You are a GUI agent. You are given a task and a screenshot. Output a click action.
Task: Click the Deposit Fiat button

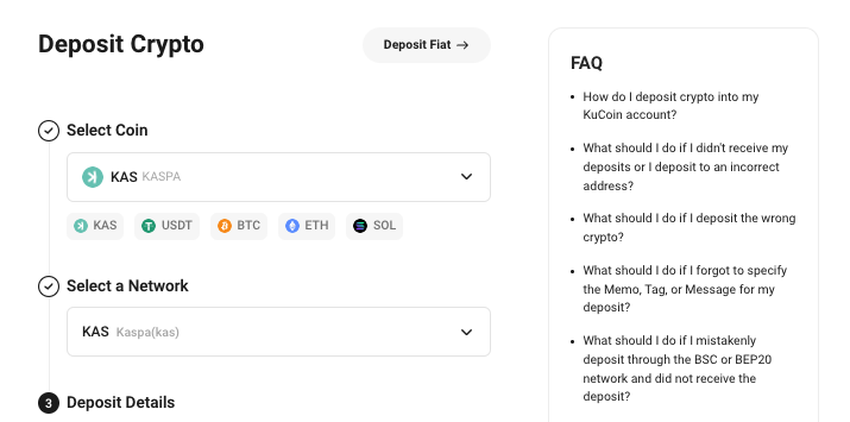pos(426,45)
